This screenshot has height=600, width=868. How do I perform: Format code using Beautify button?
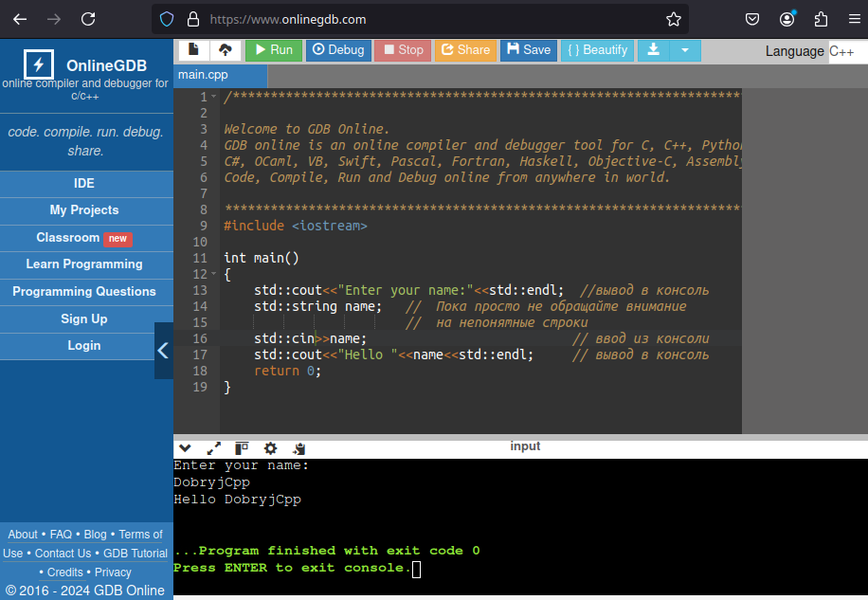(x=597, y=50)
